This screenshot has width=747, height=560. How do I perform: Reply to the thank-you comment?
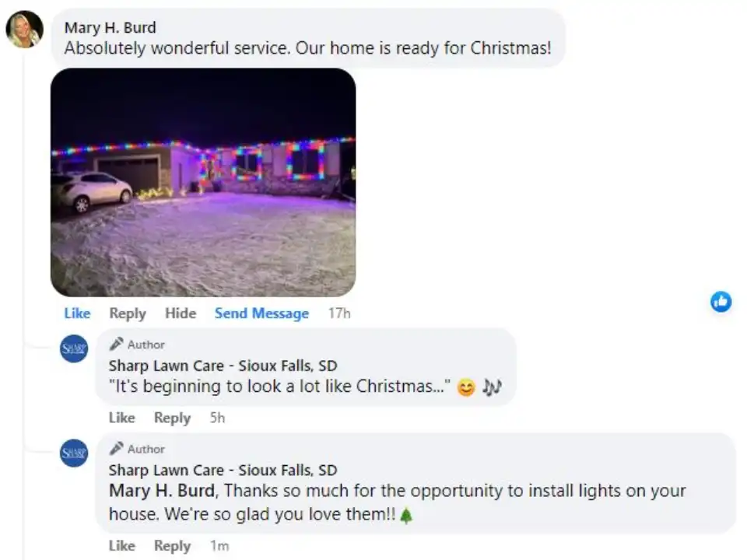(172, 545)
